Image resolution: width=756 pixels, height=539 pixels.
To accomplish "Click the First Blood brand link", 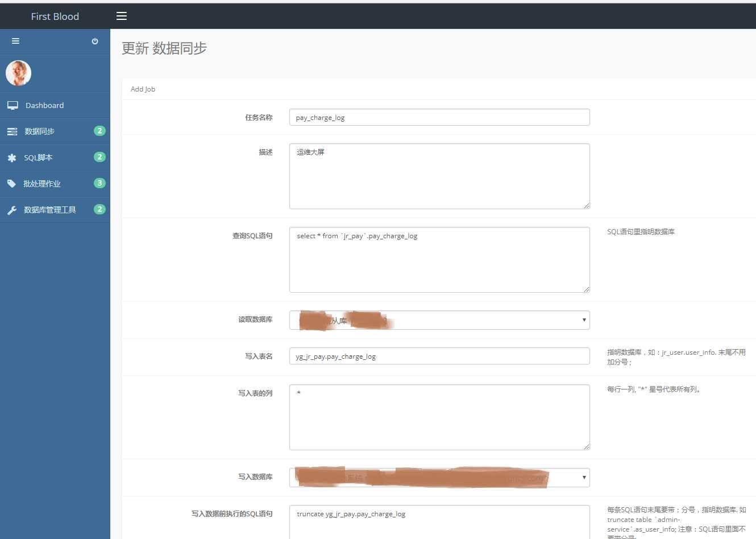I will pyautogui.click(x=55, y=16).
